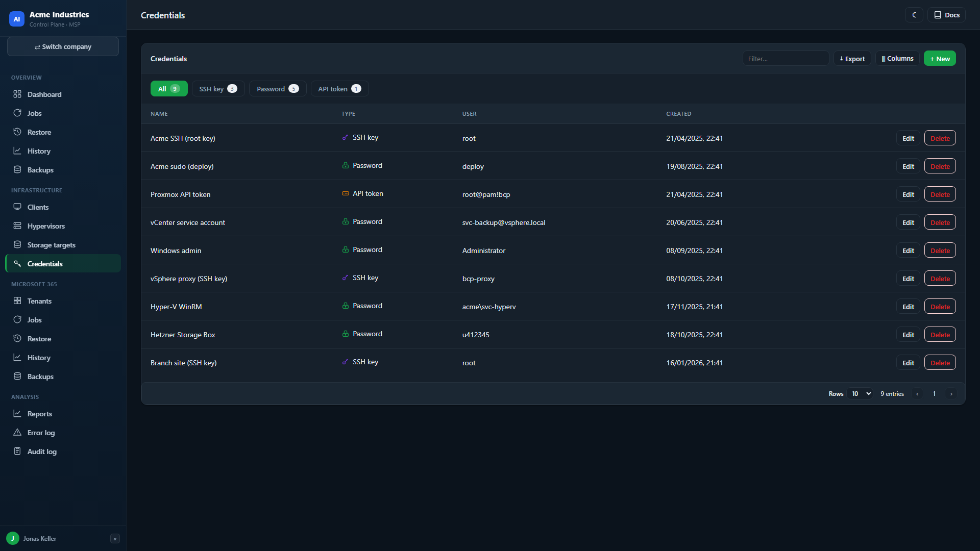Filter by SSH key tab

click(x=218, y=89)
